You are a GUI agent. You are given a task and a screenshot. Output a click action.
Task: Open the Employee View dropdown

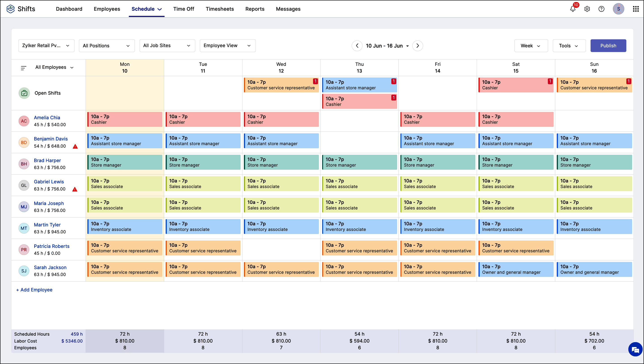pos(227,46)
